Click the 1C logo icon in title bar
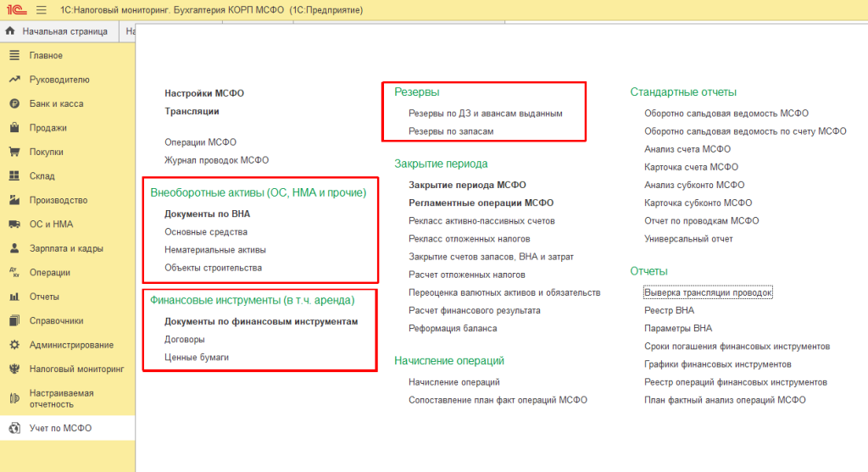 pos(14,10)
